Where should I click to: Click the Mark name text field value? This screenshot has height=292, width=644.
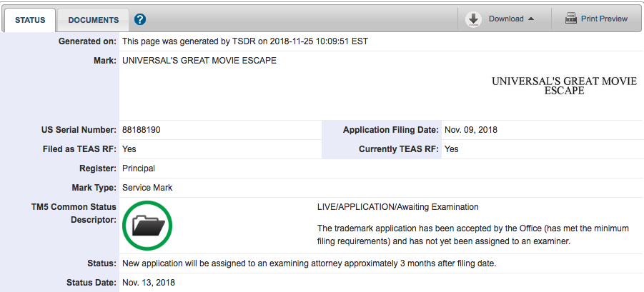(199, 61)
